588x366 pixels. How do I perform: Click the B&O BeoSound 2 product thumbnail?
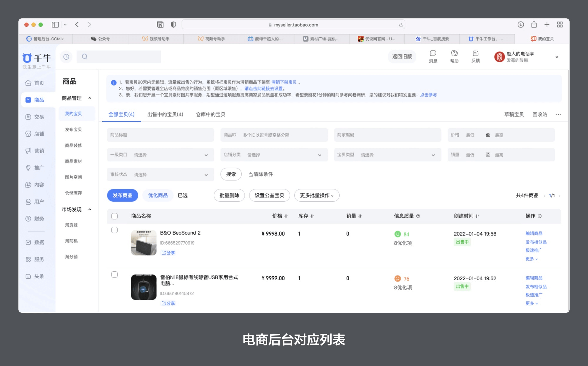(x=144, y=243)
